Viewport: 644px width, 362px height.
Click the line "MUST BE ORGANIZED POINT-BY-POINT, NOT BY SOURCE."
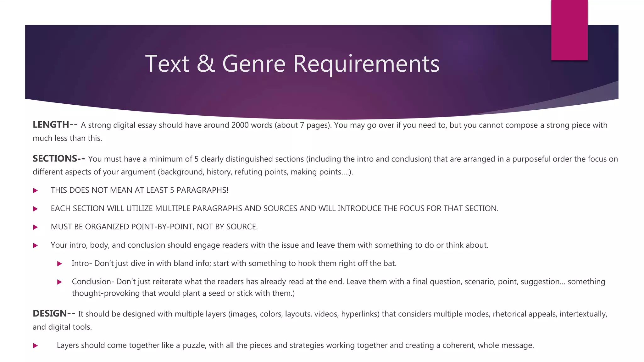click(x=154, y=227)
